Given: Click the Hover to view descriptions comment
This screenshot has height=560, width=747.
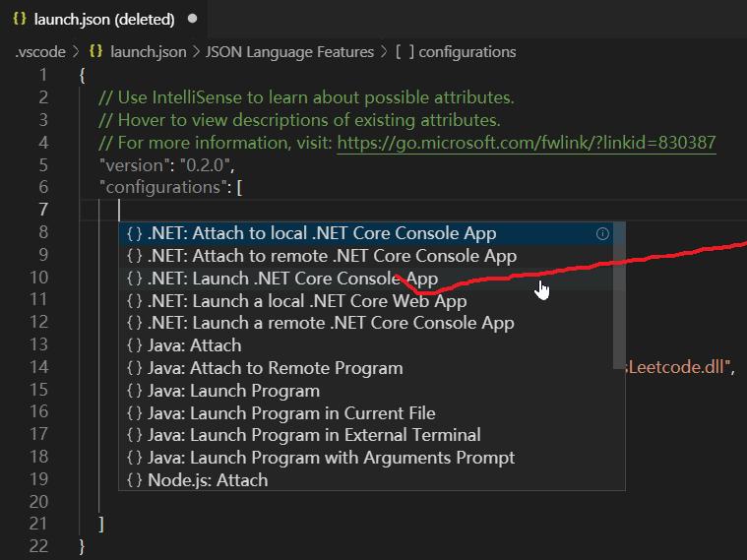Looking at the screenshot, I should [299, 120].
